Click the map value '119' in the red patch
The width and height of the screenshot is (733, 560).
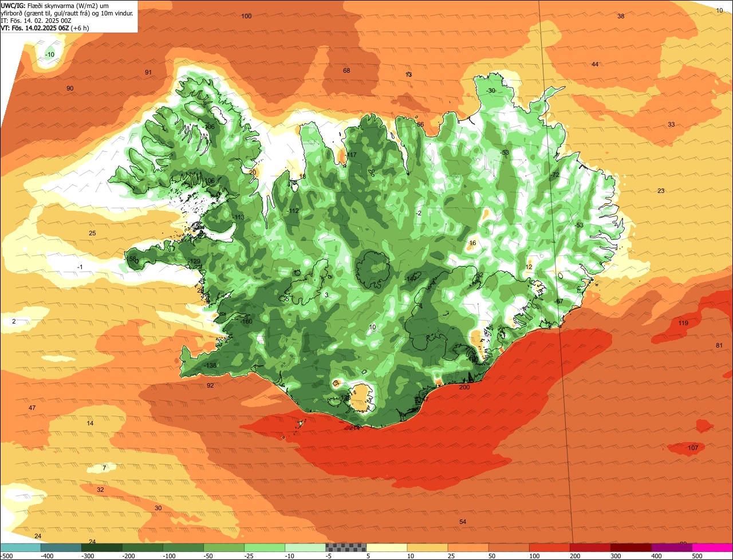[x=683, y=323]
